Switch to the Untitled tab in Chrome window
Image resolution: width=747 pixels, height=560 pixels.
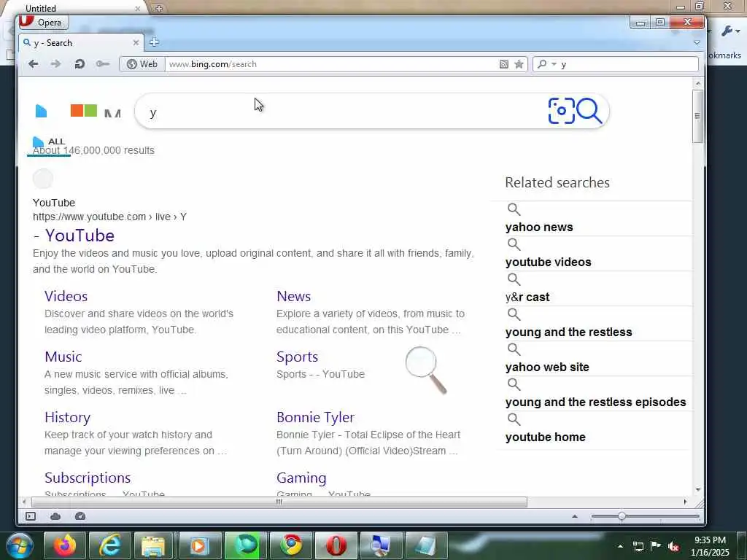(71, 8)
